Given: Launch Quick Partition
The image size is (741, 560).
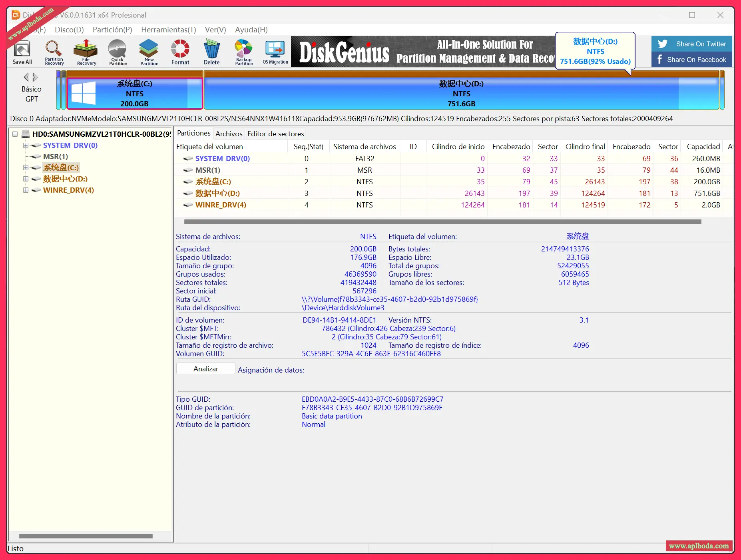Looking at the screenshot, I should point(117,52).
